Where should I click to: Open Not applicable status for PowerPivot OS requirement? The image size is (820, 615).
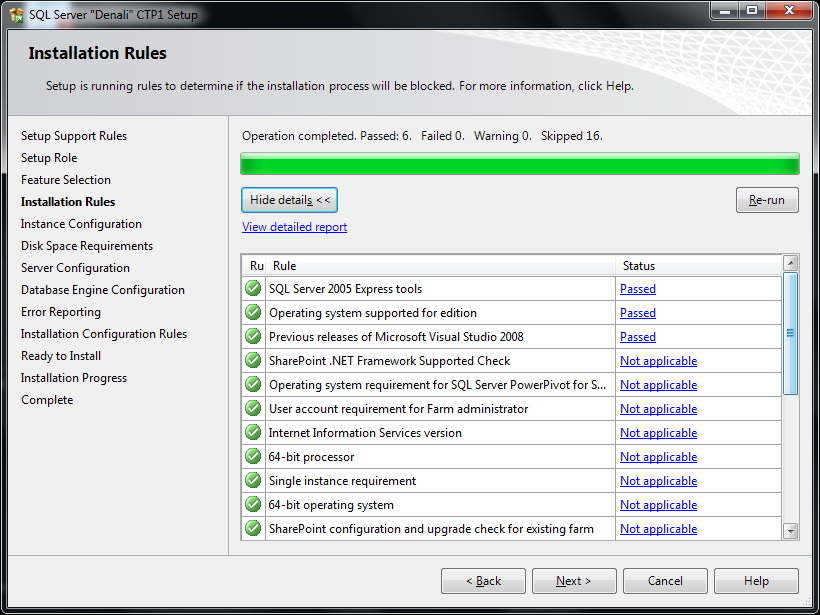point(658,385)
